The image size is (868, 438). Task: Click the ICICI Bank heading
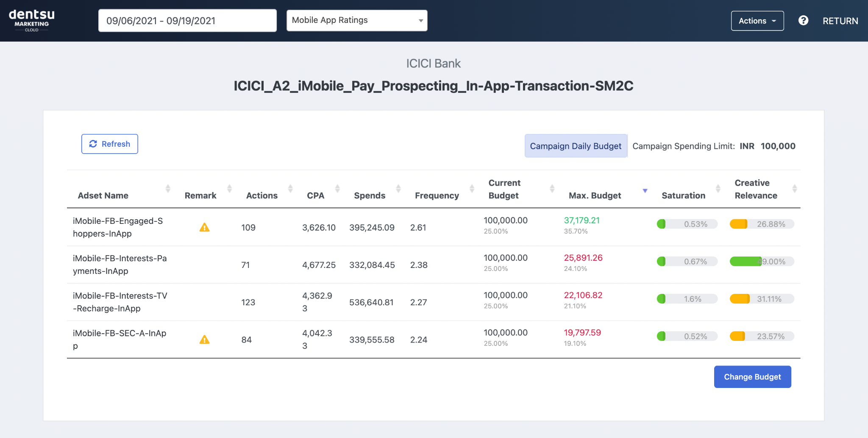(x=433, y=64)
